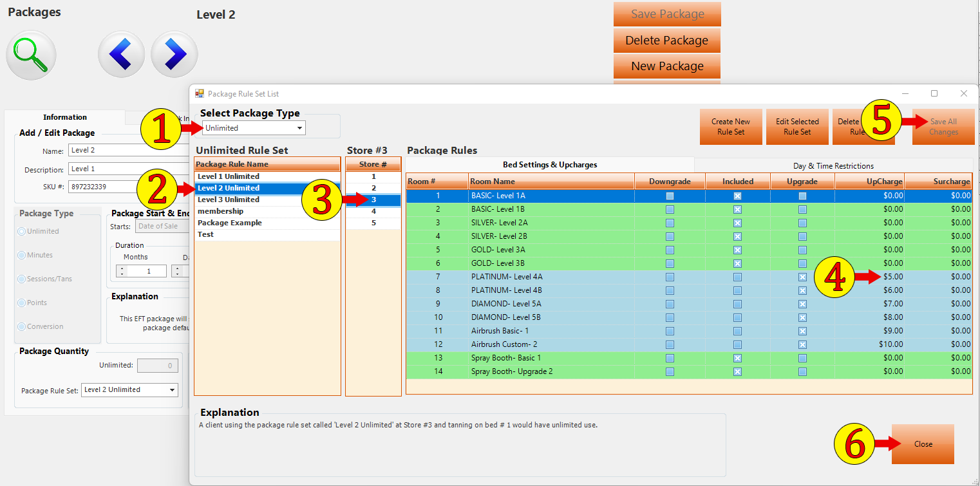This screenshot has width=980, height=486.
Task: Toggle Included checkbox for Spray Booth- Basic 1
Action: pyautogui.click(x=737, y=358)
